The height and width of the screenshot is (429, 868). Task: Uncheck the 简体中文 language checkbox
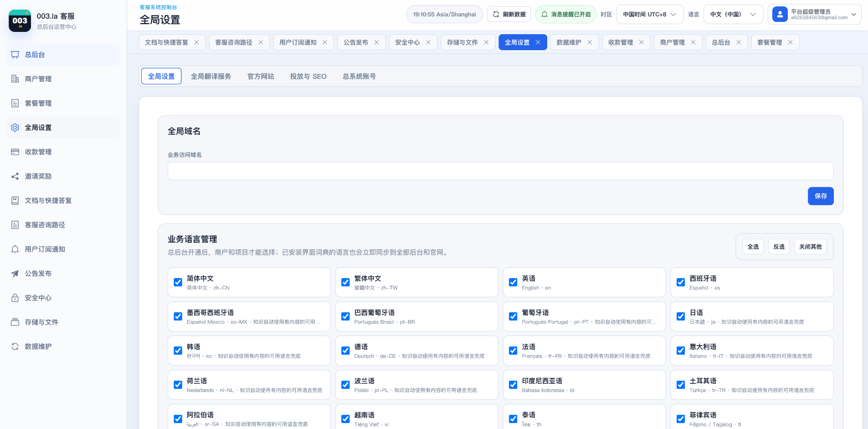pos(178,282)
